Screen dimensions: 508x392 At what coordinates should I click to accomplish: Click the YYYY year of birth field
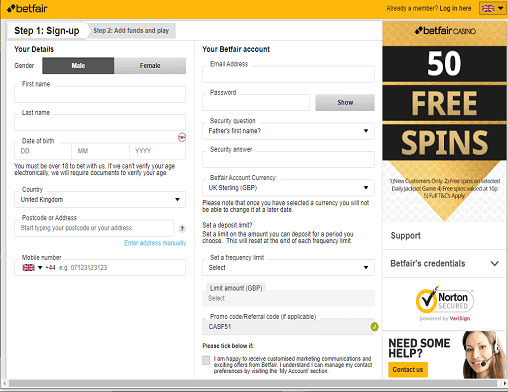click(x=157, y=151)
